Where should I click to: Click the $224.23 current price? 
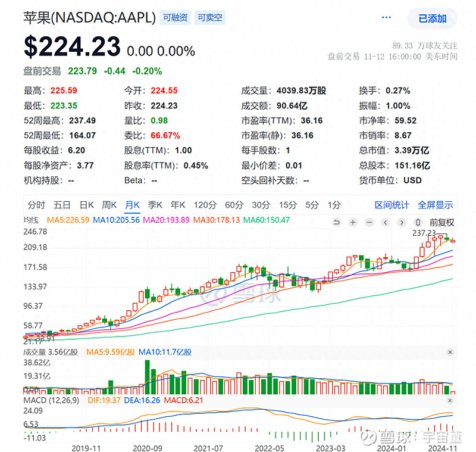[x=72, y=46]
